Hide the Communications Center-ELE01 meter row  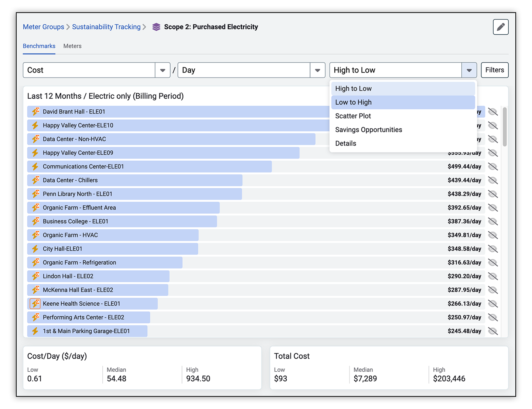(x=493, y=167)
